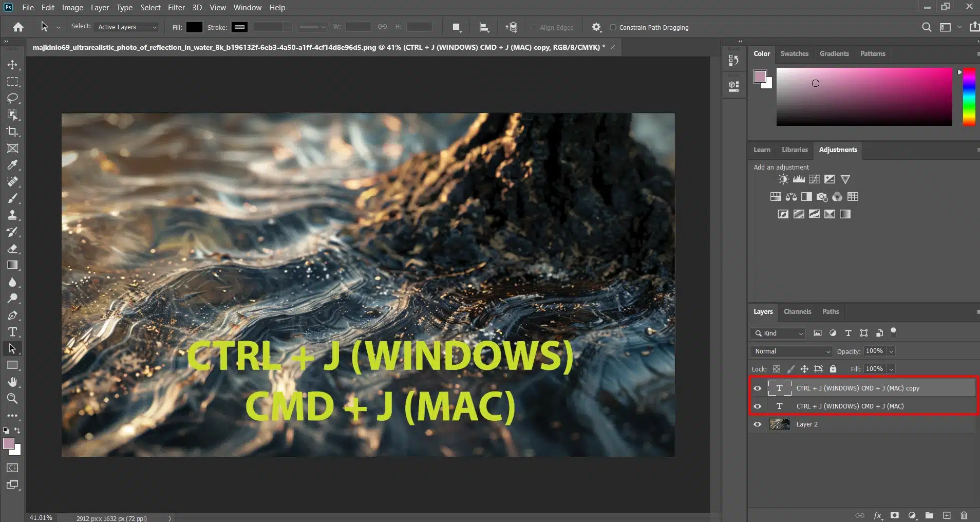The image size is (980, 522).
Task: Click the Add layer mask icon
Action: click(x=895, y=515)
